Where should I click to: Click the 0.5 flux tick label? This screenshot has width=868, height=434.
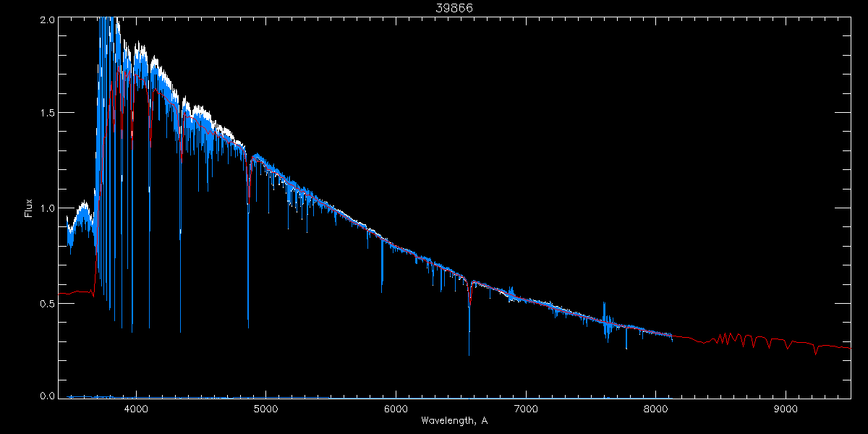[x=47, y=303]
